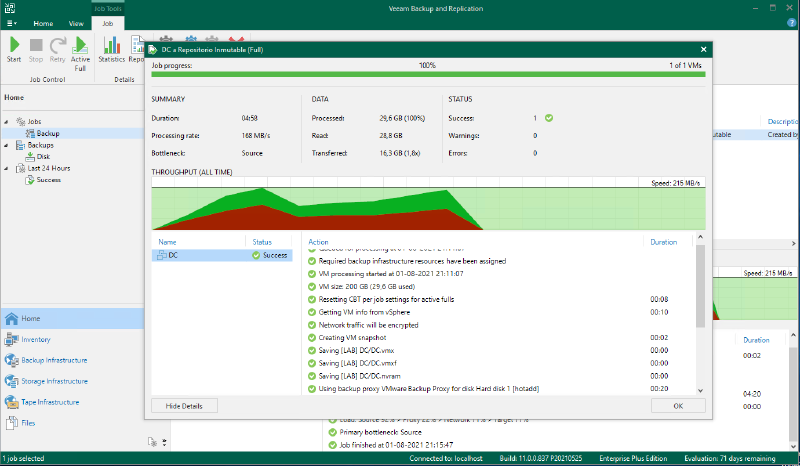Click 'Evaluation: 71 days remaining' status text
800x466 pixels.
(x=730, y=458)
